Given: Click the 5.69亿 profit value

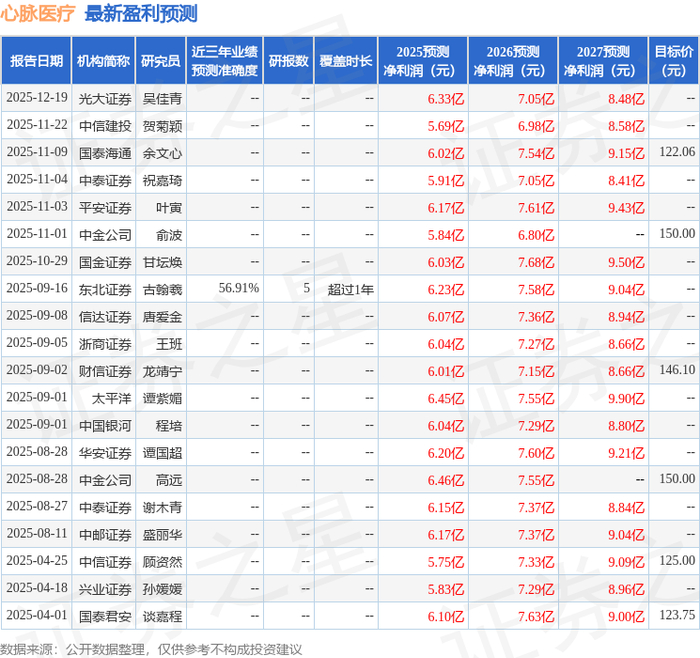Looking at the screenshot, I should pyautogui.click(x=446, y=126).
